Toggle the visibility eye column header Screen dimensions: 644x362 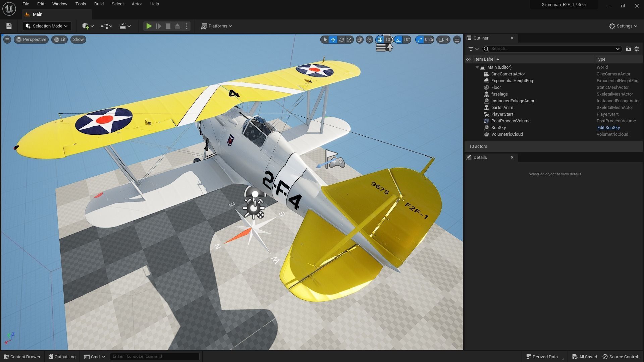pyautogui.click(x=469, y=59)
